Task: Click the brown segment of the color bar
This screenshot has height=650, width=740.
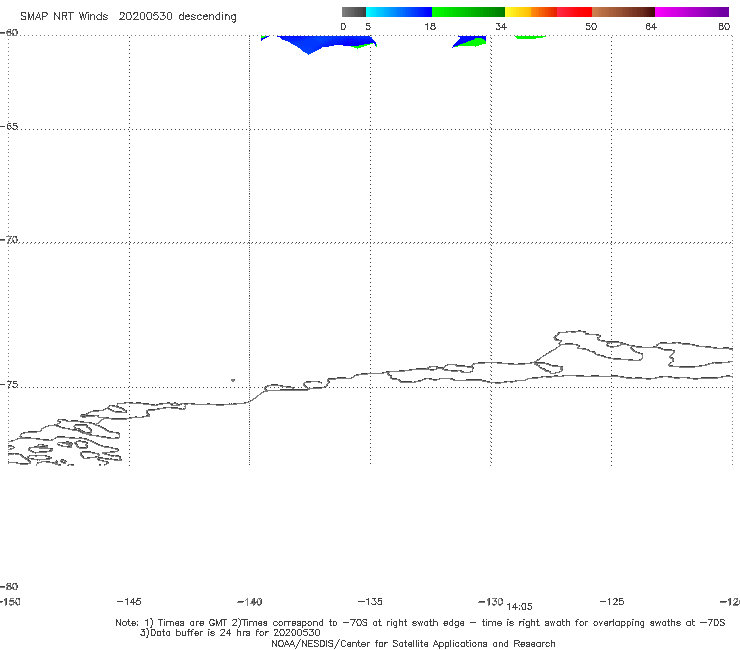Action: [623, 12]
